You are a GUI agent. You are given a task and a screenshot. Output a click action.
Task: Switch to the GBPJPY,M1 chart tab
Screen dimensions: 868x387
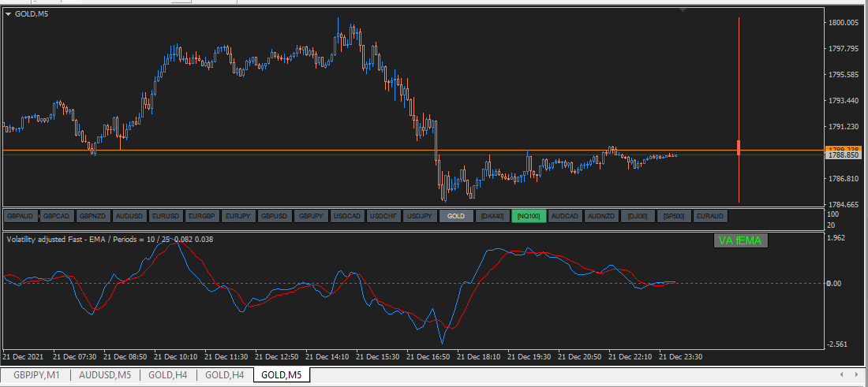point(36,375)
